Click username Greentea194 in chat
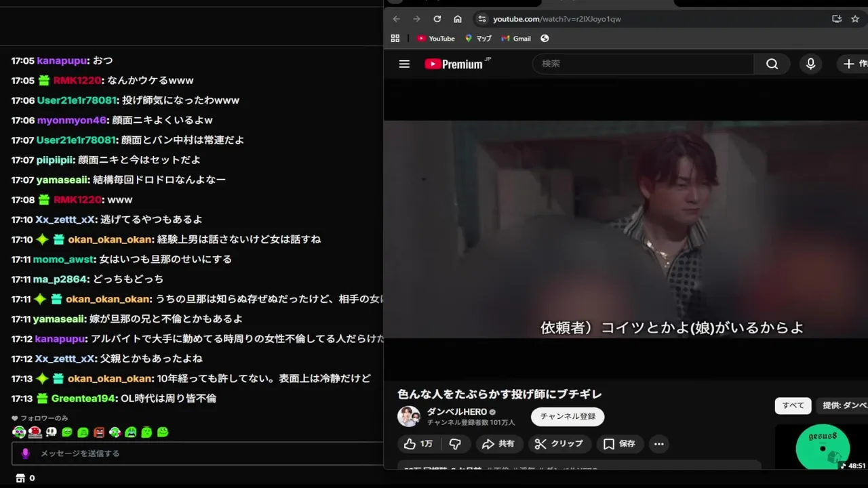This screenshot has width=868, height=488. [85, 398]
